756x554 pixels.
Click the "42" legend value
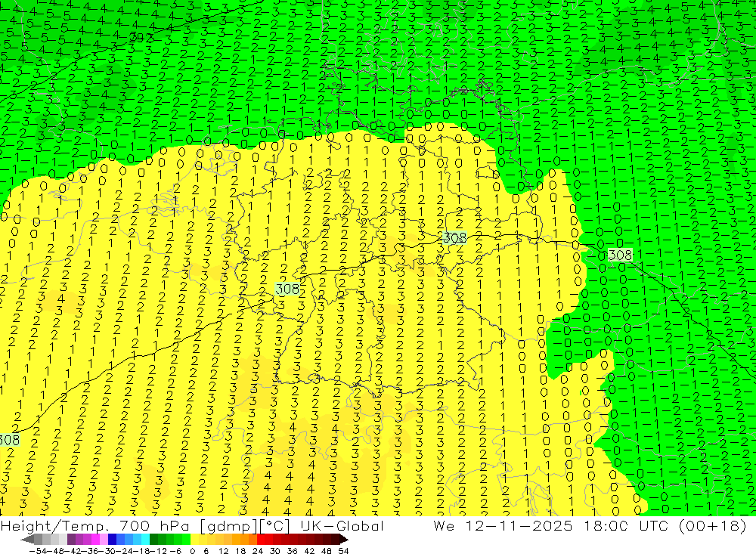[x=309, y=551]
